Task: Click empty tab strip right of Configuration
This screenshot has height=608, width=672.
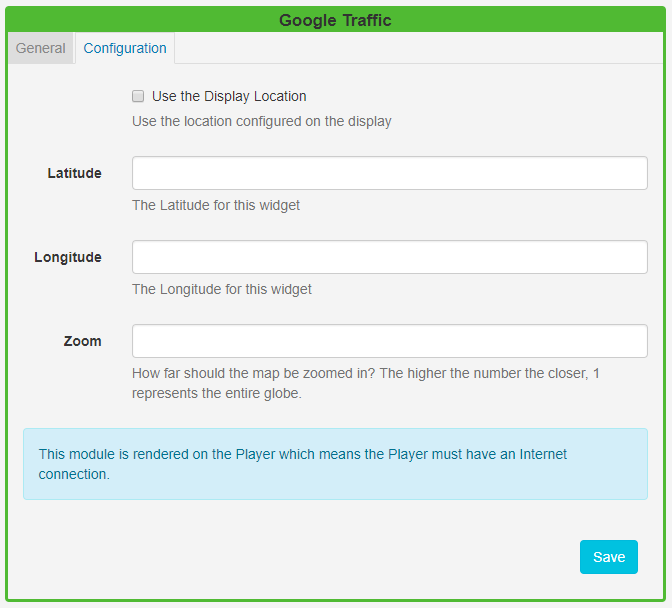Action: (x=420, y=48)
